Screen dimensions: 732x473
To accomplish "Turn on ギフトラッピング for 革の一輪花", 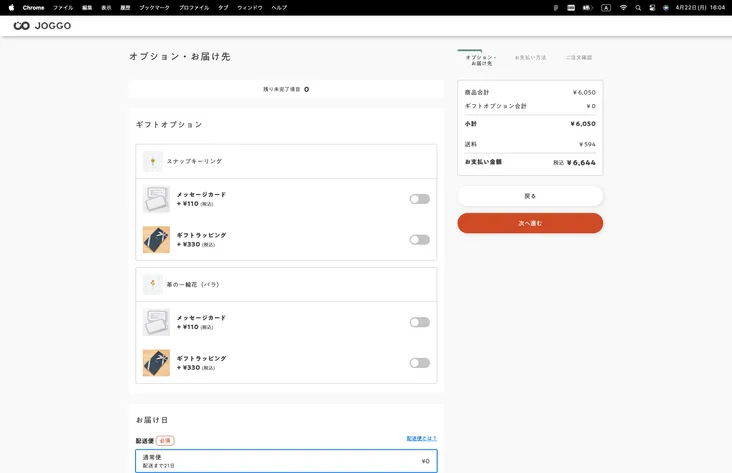I will 419,363.
